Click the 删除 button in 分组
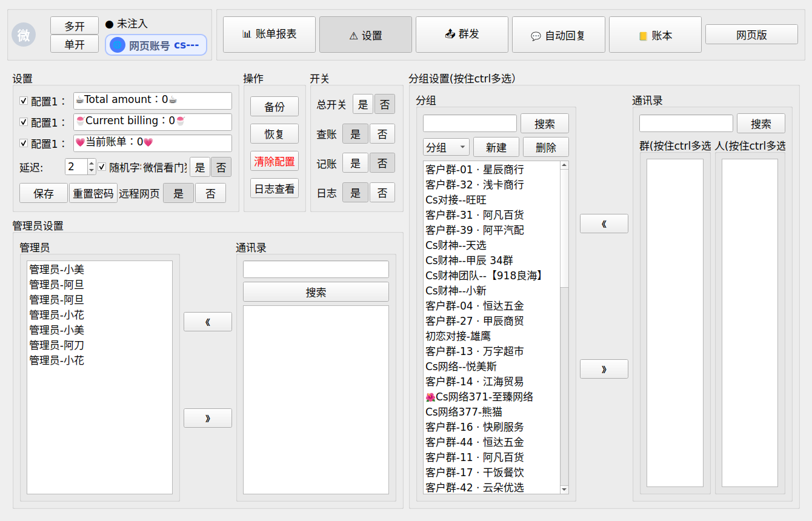The height and width of the screenshot is (521, 812). [x=545, y=147]
